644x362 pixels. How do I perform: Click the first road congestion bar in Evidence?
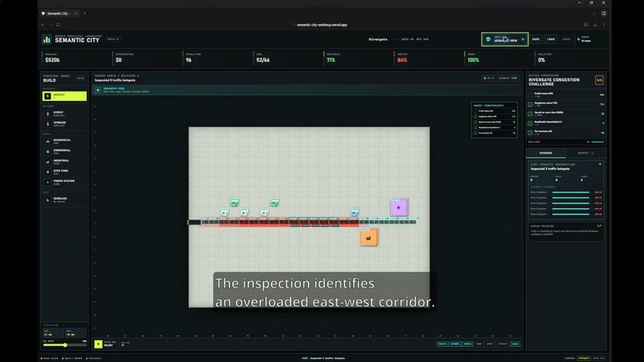(x=571, y=193)
